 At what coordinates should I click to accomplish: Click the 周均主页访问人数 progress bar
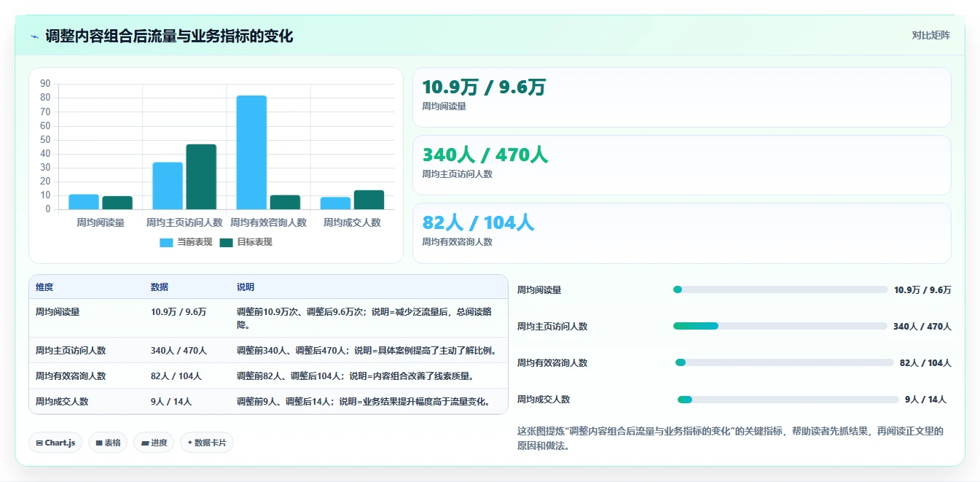pyautogui.click(x=780, y=326)
